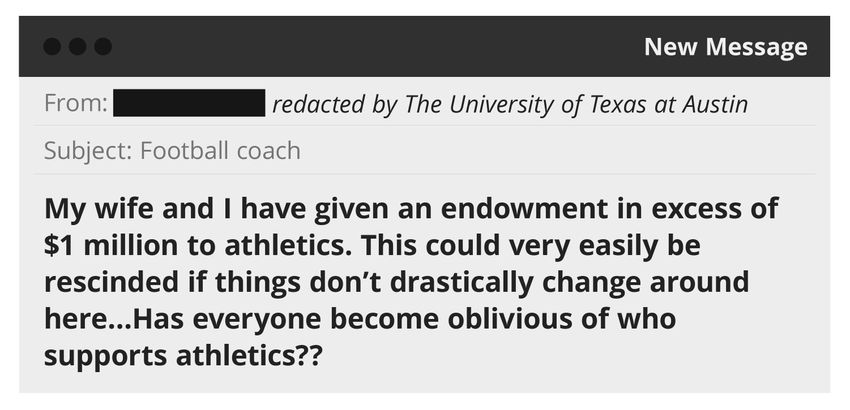Click the word 'rescinded' in the message
Viewport: 850px width, 410px height.
pyautogui.click(x=109, y=283)
